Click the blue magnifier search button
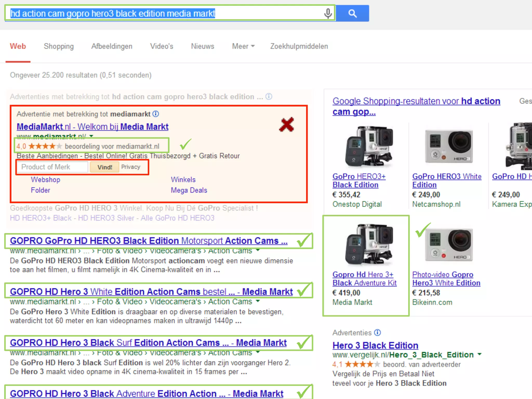 pyautogui.click(x=352, y=13)
